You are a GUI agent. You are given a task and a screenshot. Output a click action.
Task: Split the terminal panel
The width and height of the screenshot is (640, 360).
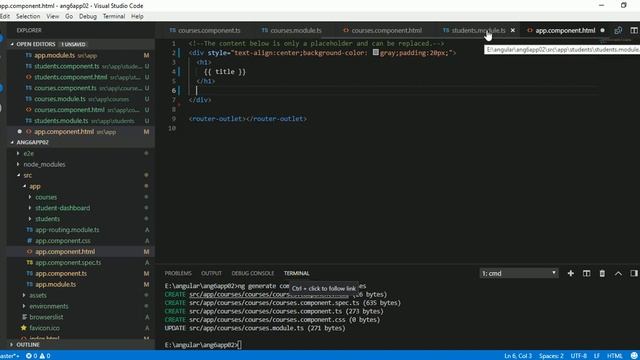pos(587,273)
